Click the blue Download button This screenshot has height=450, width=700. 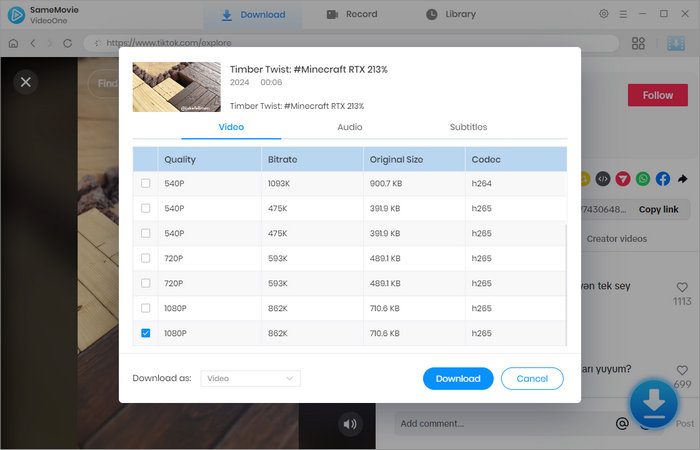click(458, 379)
